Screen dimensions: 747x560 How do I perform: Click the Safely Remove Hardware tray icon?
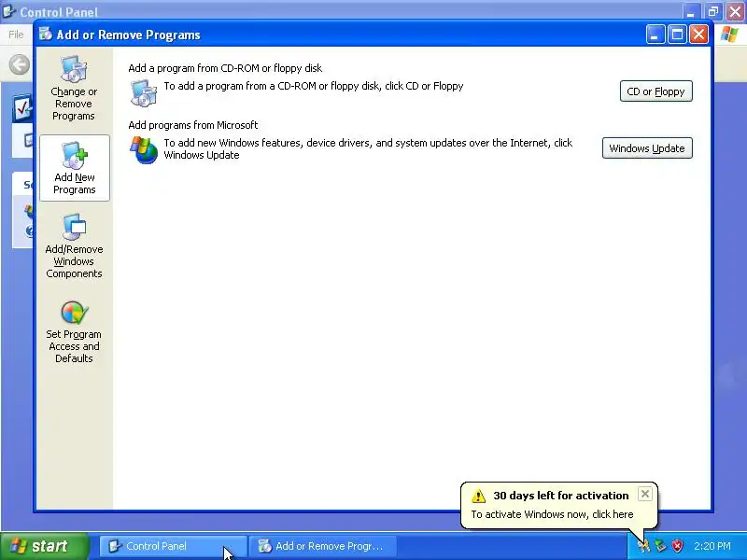tap(660, 546)
